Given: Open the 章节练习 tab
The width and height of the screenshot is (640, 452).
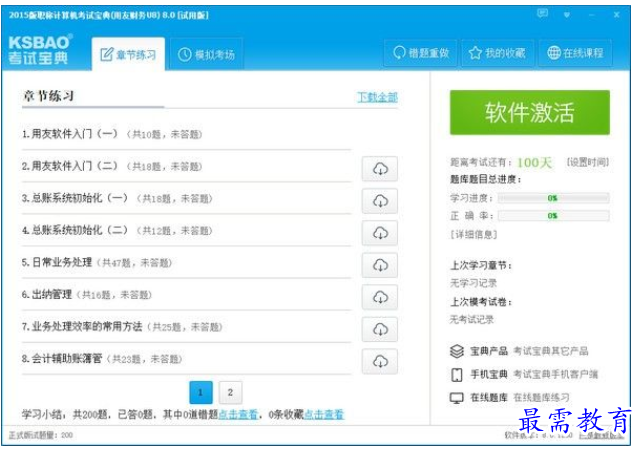Looking at the screenshot, I should coord(128,54).
